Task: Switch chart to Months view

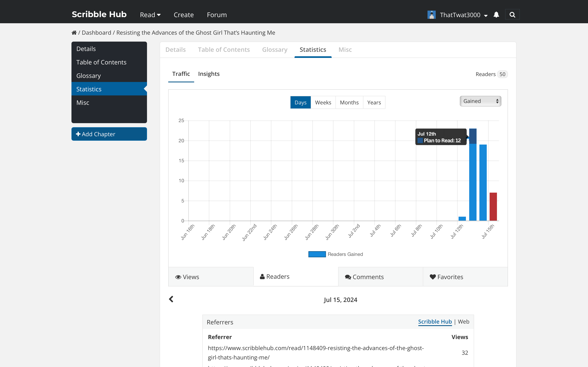Action: [349, 102]
